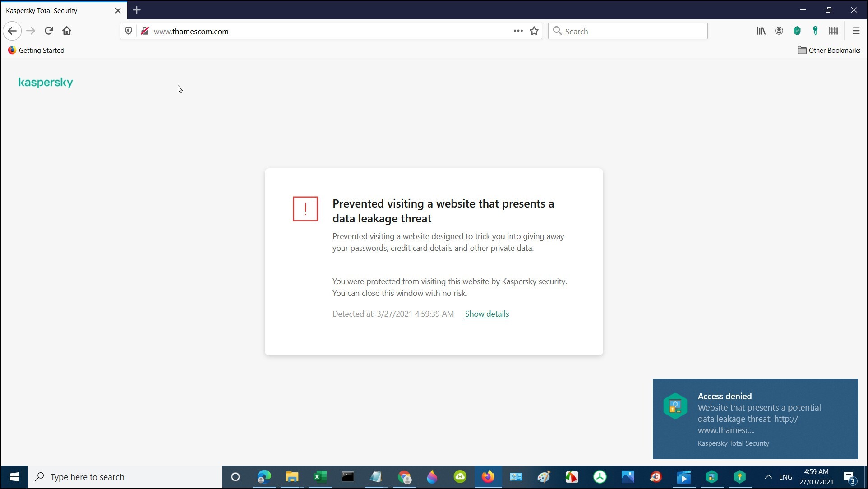Open Excel from the taskbar

click(320, 477)
